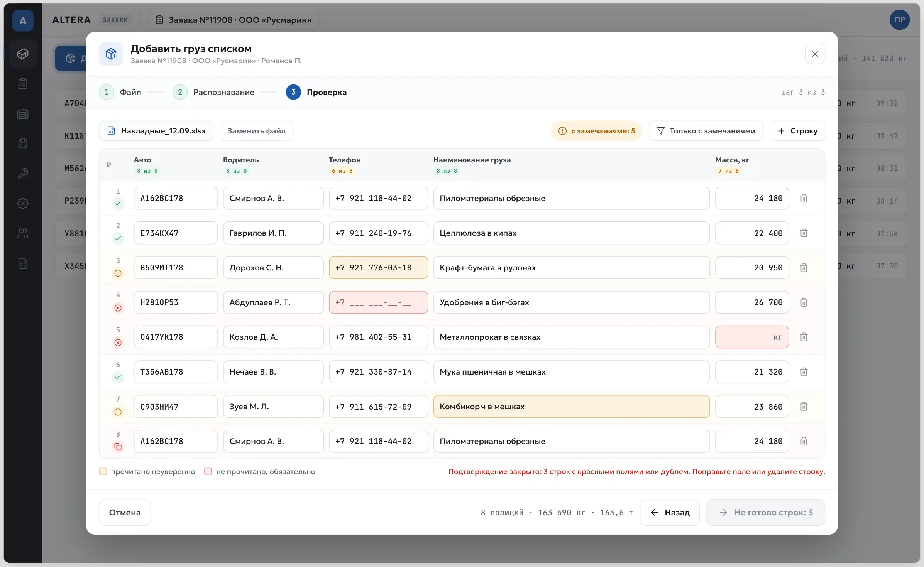
Task: Go to step 2 Распознавание
Action: [x=213, y=92]
